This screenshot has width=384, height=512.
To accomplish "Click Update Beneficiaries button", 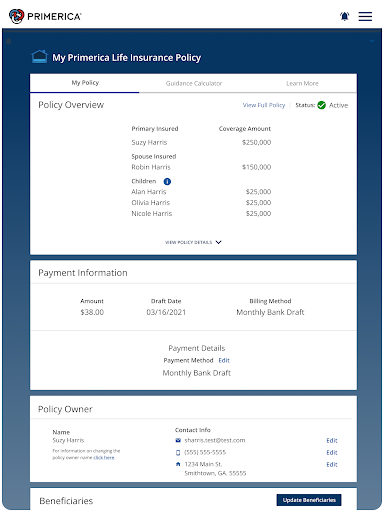I will 309,500.
